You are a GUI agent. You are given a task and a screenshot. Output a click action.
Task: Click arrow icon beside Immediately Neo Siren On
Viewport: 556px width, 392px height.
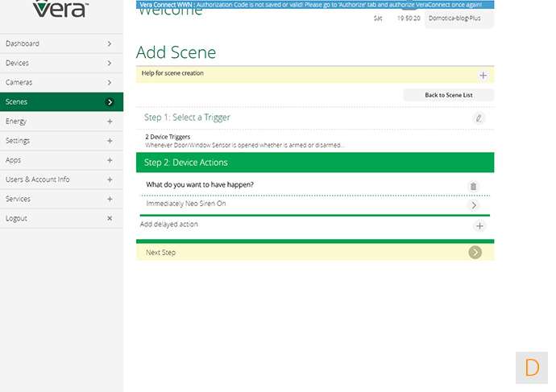click(474, 205)
